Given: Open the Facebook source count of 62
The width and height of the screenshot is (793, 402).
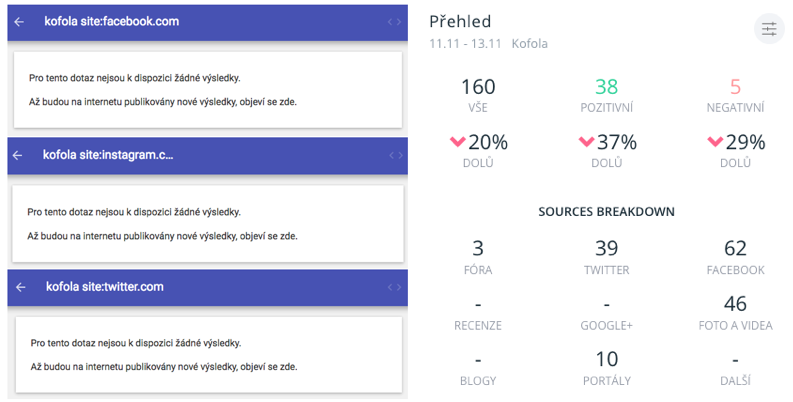Looking at the screenshot, I should pyautogui.click(x=735, y=249).
